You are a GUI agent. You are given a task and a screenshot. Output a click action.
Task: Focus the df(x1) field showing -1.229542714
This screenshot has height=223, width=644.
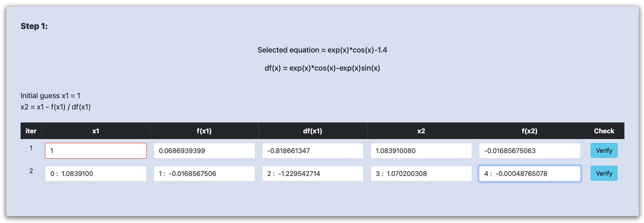click(312, 174)
